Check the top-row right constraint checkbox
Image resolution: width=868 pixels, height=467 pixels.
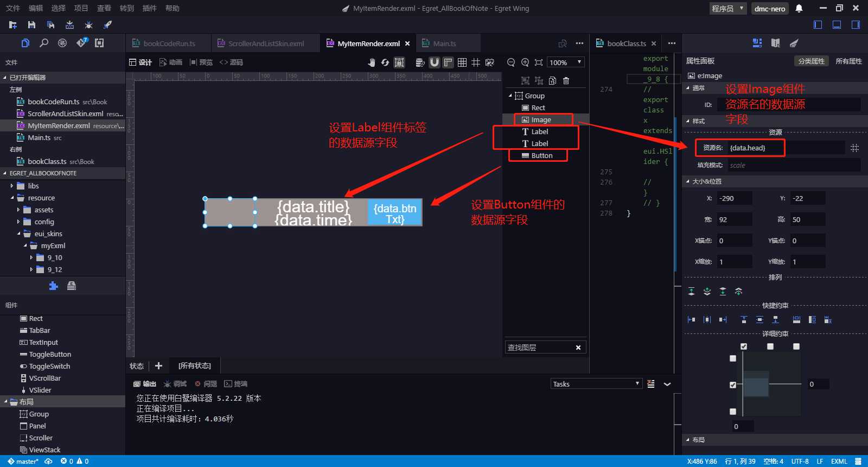point(796,346)
